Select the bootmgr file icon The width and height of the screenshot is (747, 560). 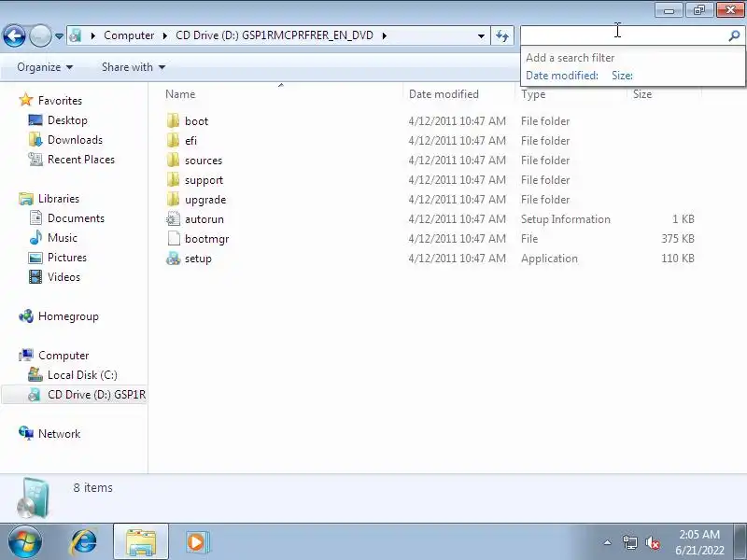(174, 239)
